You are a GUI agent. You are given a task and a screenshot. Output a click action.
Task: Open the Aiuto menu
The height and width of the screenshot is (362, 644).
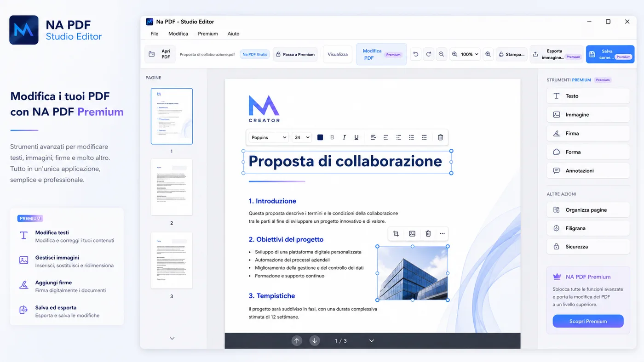pyautogui.click(x=233, y=34)
